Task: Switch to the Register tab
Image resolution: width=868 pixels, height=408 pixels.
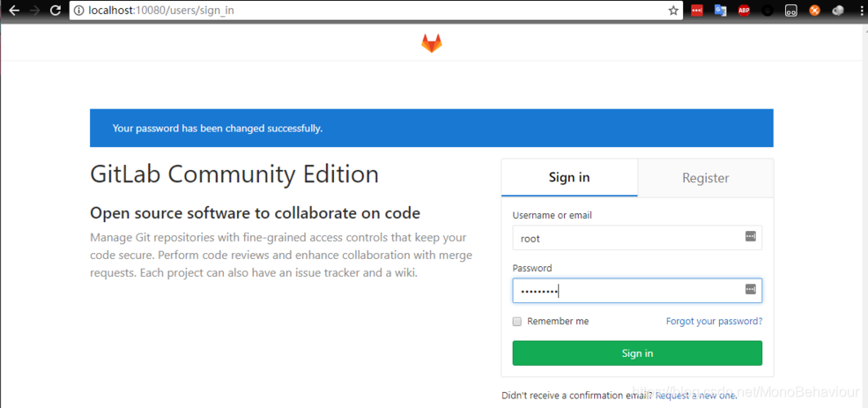Action: click(705, 178)
